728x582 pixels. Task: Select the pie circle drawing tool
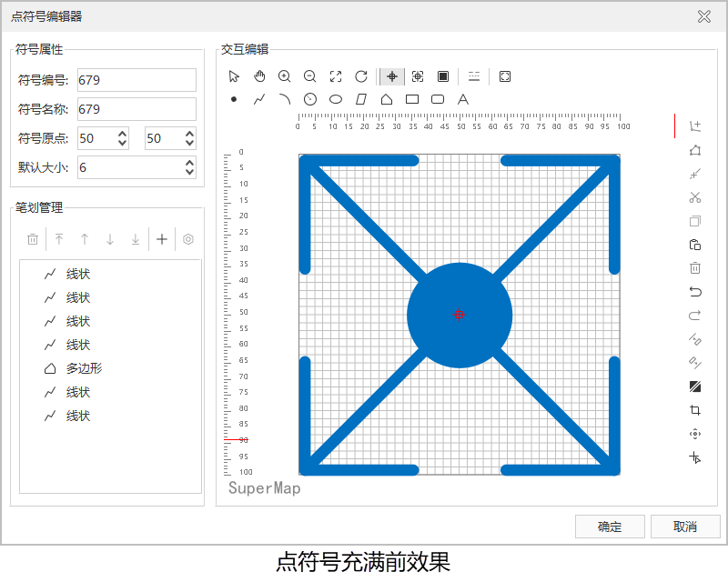(x=310, y=99)
